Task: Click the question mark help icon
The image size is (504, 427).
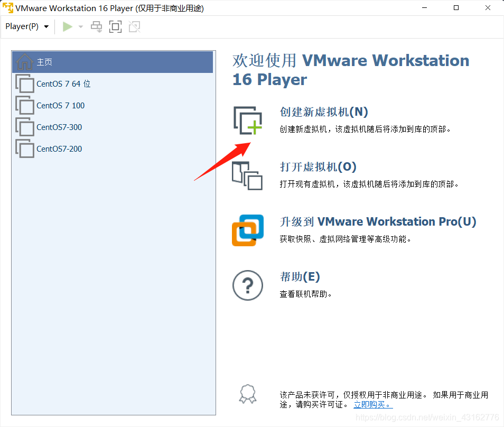Action: (x=248, y=285)
